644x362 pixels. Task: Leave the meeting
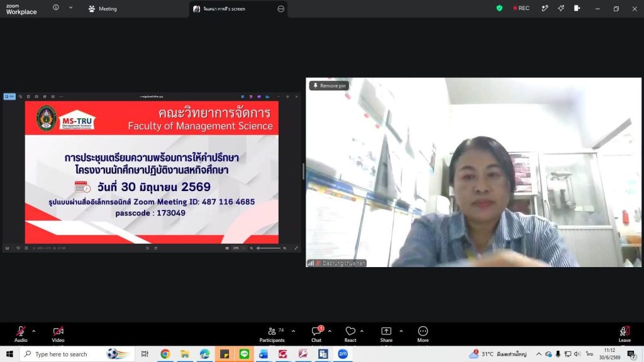click(625, 334)
